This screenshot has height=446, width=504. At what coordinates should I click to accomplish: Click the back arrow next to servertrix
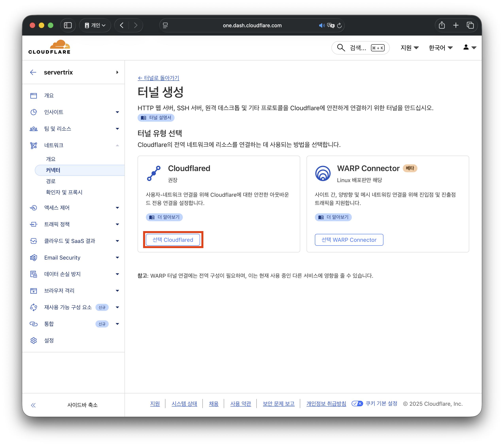pyautogui.click(x=33, y=72)
